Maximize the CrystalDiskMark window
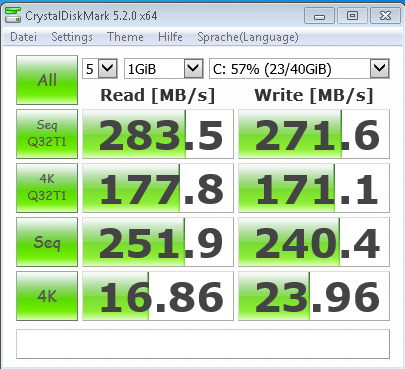405x369 pixels. [x=352, y=16]
